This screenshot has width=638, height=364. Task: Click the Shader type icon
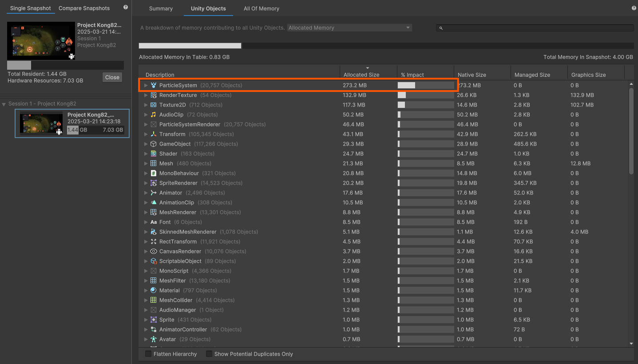[x=154, y=154]
